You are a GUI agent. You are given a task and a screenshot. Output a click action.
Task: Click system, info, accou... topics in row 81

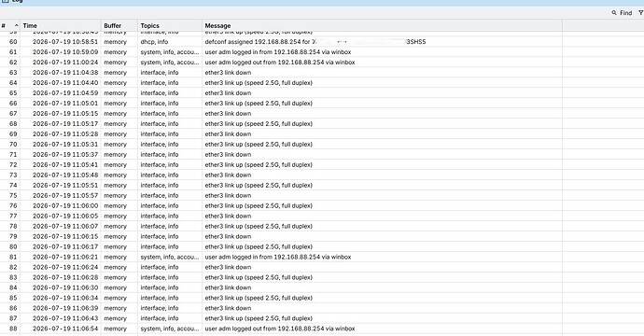(x=170, y=258)
